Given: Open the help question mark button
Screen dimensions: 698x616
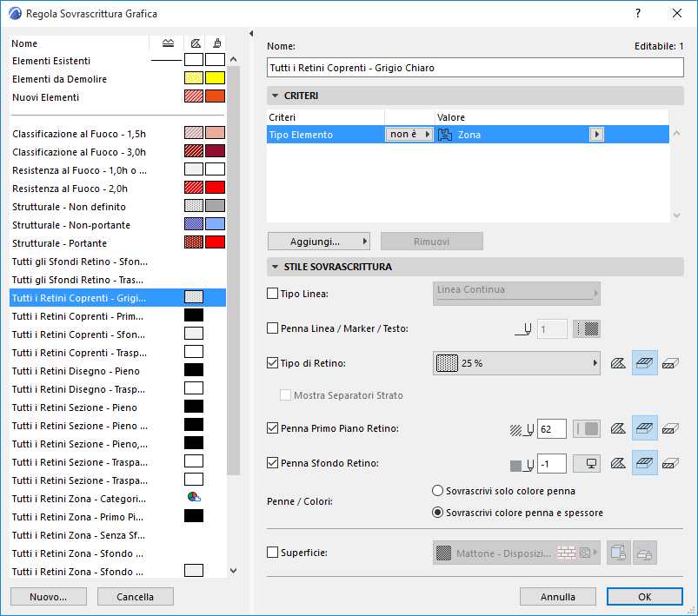Looking at the screenshot, I should point(638,13).
